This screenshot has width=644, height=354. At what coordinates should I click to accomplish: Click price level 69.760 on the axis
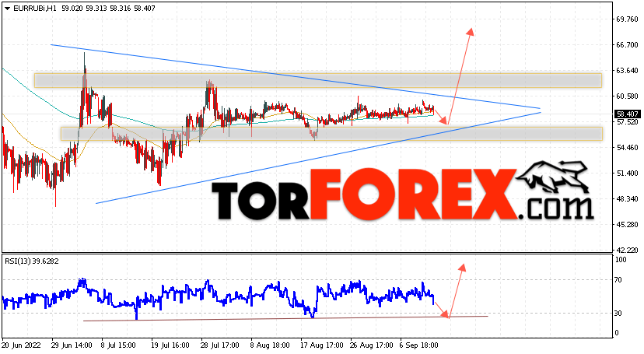(x=627, y=19)
